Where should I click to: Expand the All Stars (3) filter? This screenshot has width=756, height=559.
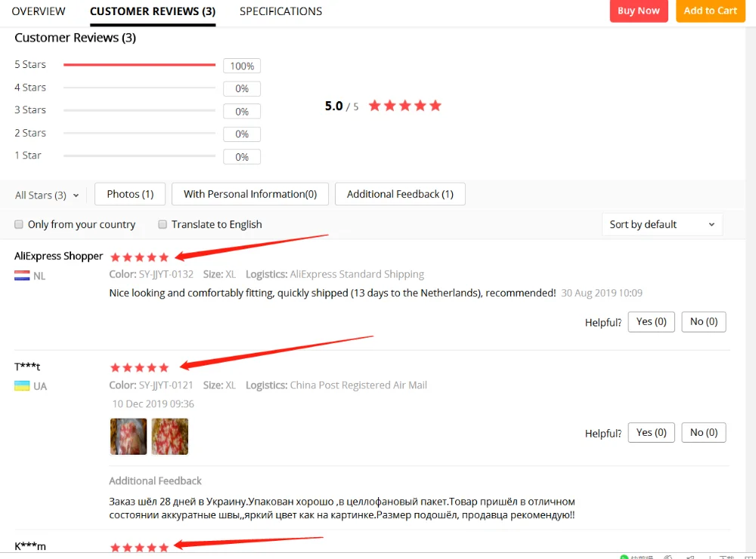click(x=47, y=195)
